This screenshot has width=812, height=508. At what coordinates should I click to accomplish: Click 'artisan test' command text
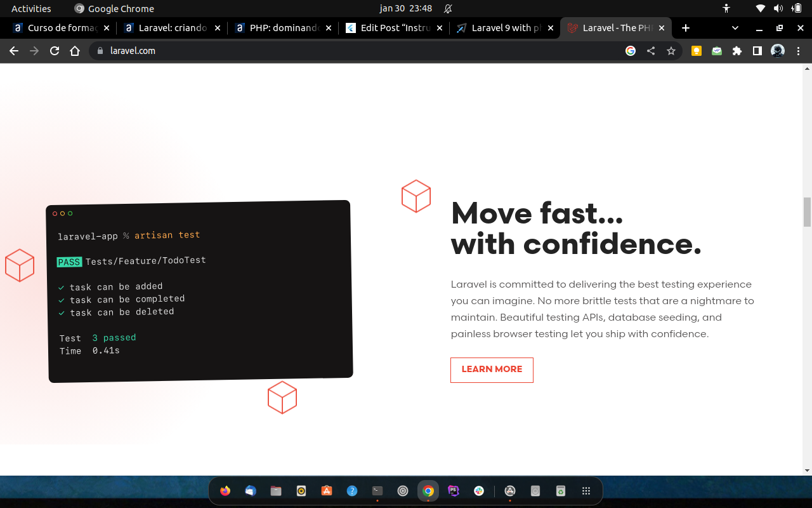[x=167, y=235]
